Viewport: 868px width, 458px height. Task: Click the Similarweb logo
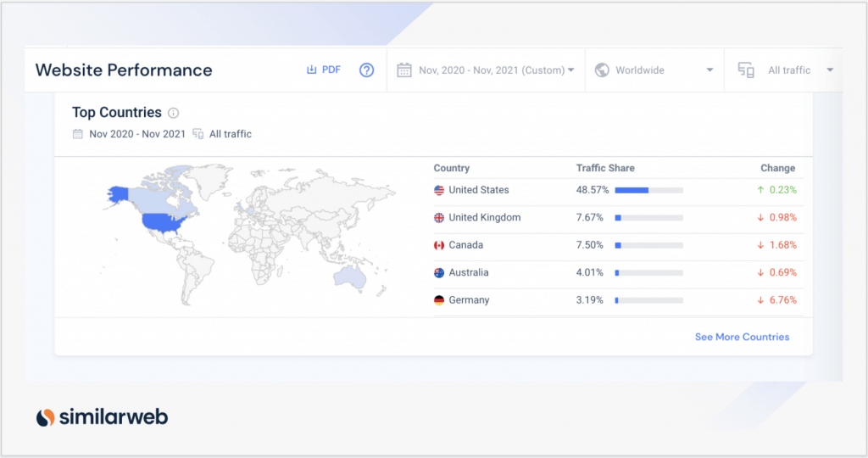click(x=102, y=416)
